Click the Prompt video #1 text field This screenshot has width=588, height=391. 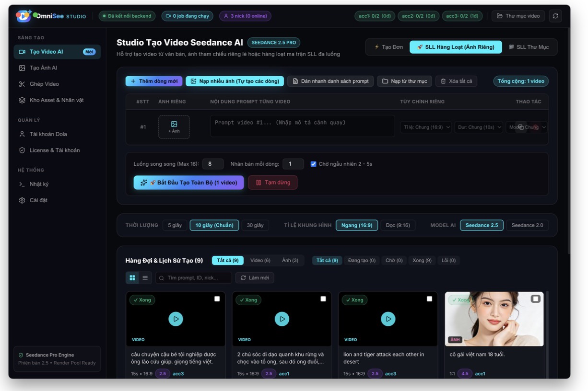[x=302, y=126]
